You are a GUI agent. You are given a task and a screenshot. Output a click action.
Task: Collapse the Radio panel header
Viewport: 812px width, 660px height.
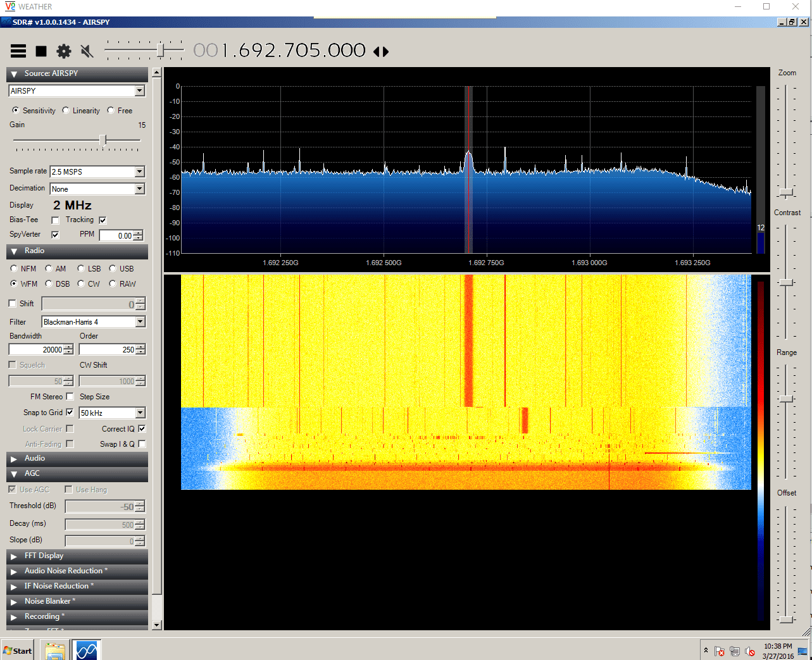(x=77, y=251)
